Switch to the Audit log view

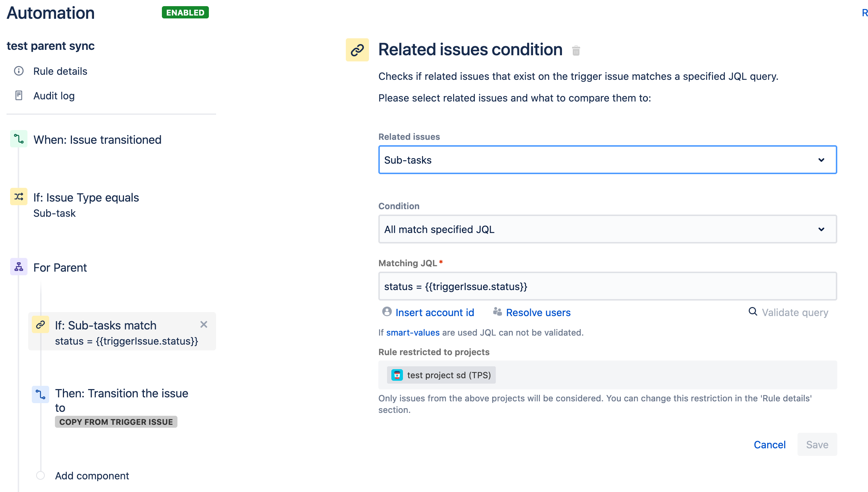[54, 95]
